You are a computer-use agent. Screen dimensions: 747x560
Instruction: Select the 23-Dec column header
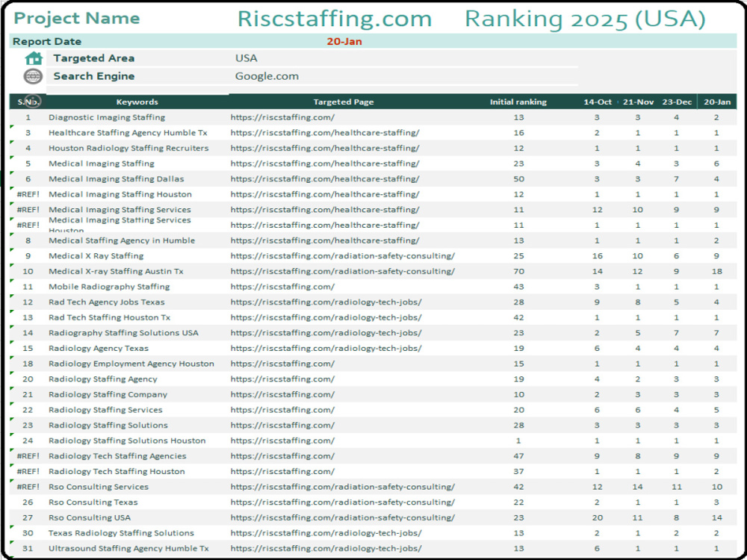[x=677, y=102]
